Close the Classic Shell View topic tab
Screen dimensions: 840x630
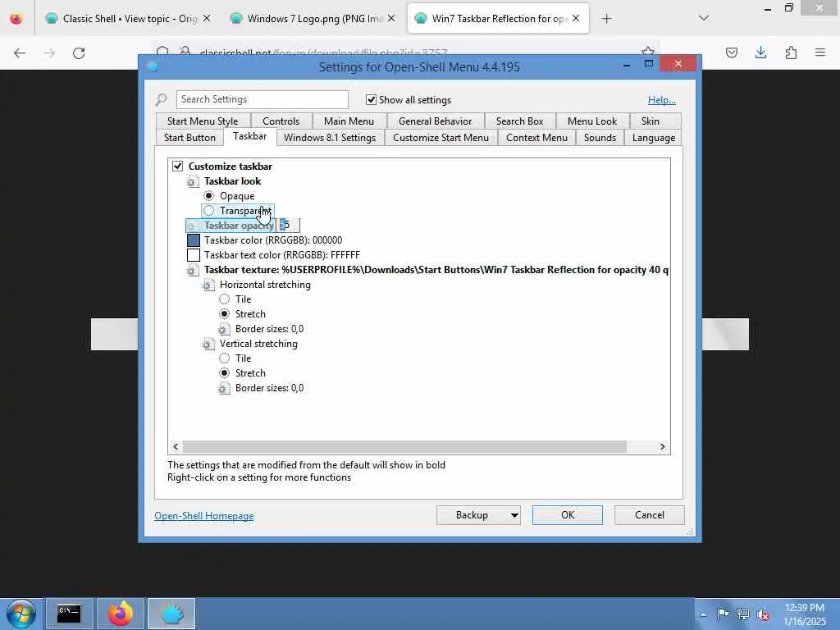pos(207,18)
